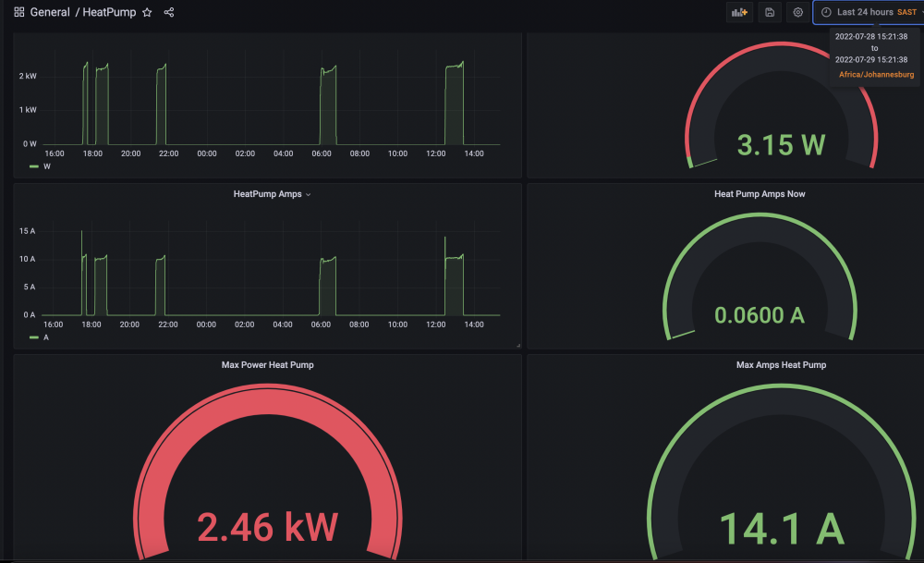924x563 pixels.
Task: Share the dashboard via share icon
Action: (x=169, y=12)
